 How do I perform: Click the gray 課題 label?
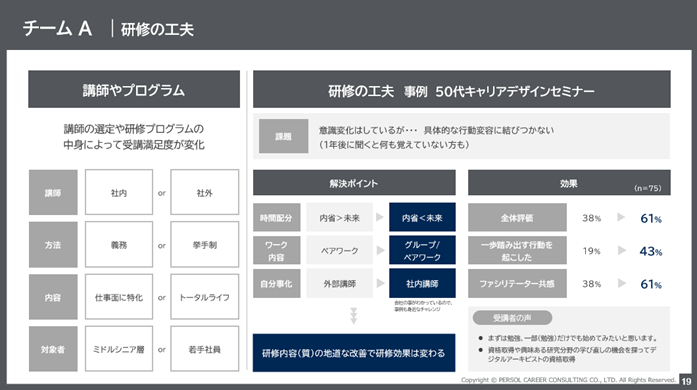pos(284,136)
